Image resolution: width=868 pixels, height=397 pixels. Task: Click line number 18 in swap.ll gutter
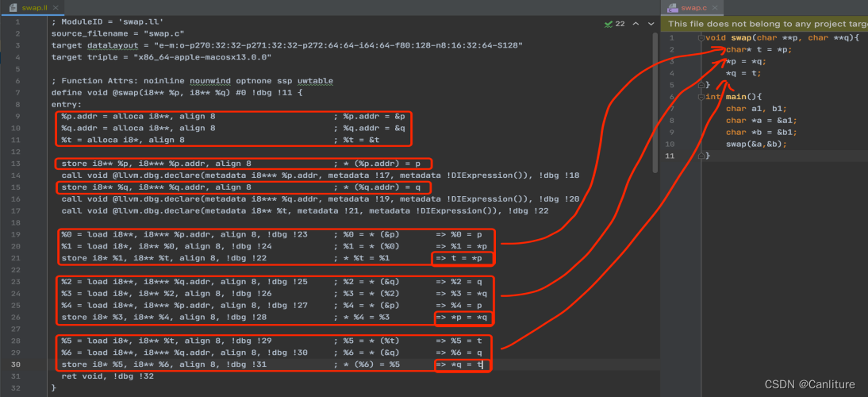point(15,222)
